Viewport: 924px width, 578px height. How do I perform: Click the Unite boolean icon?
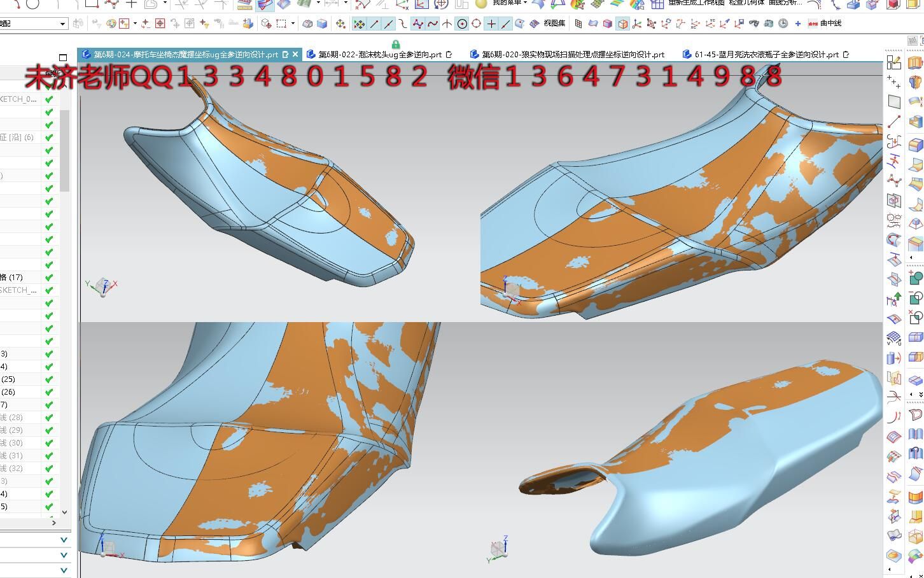[x=916, y=278]
